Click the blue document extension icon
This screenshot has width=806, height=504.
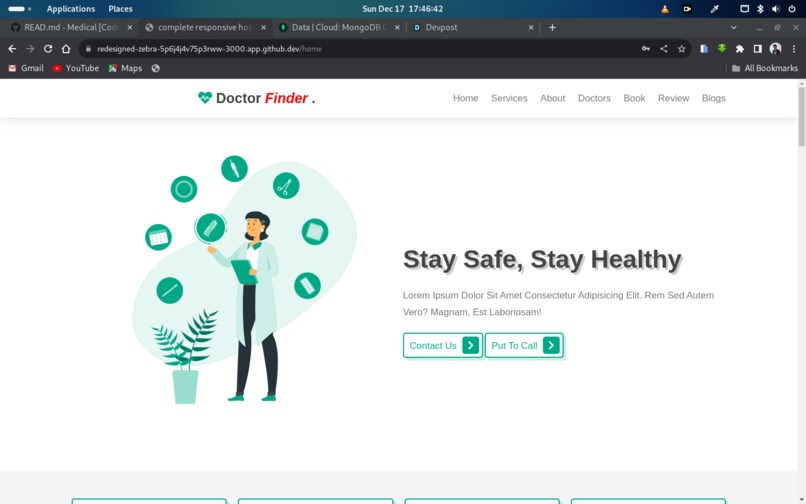pyautogui.click(x=704, y=49)
